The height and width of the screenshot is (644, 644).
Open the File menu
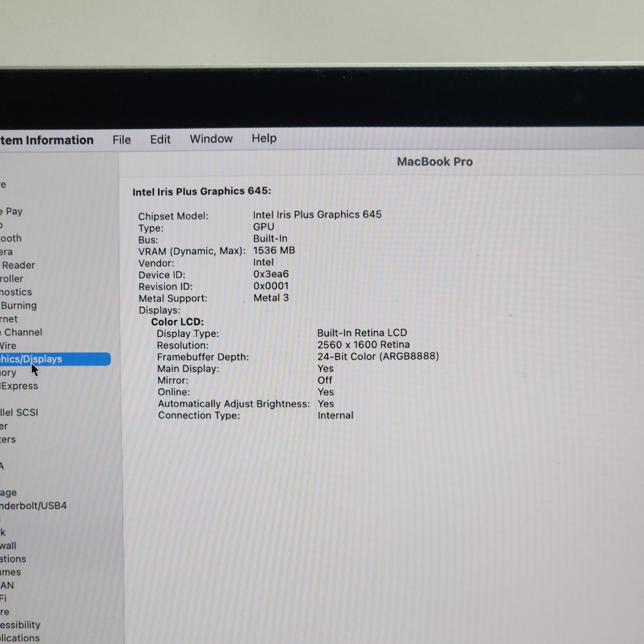point(121,140)
